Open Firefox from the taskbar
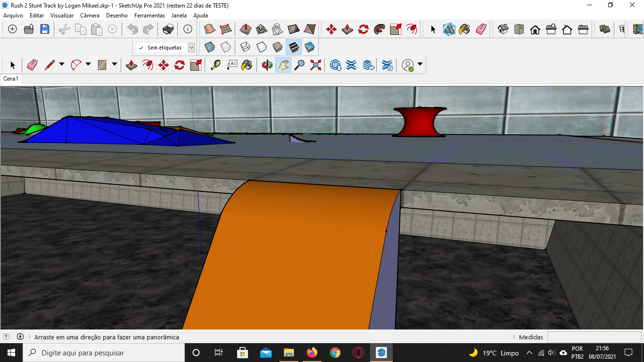This screenshot has width=644, height=362. point(312,353)
